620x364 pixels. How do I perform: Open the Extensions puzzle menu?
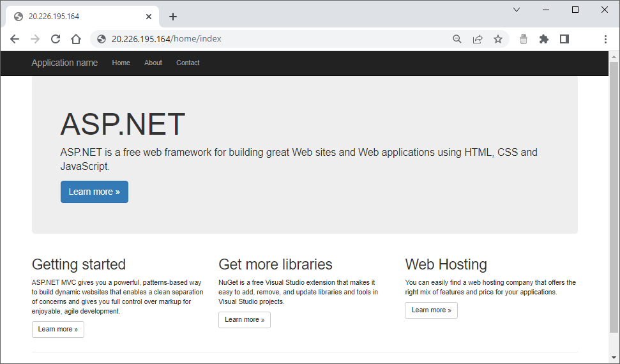544,39
